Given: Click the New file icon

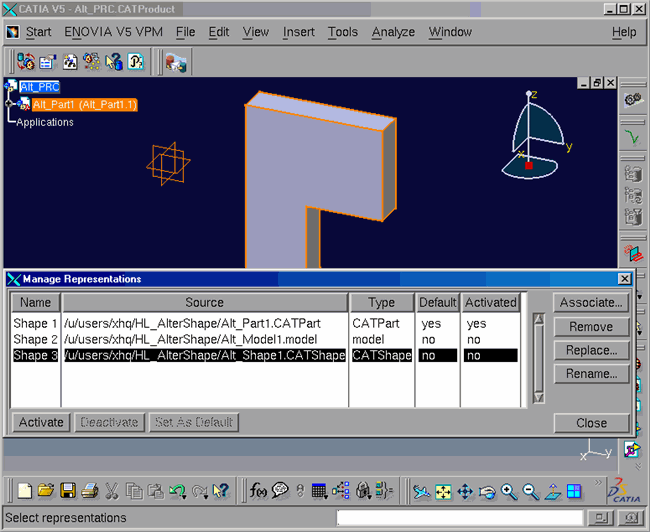Looking at the screenshot, I should (x=25, y=491).
